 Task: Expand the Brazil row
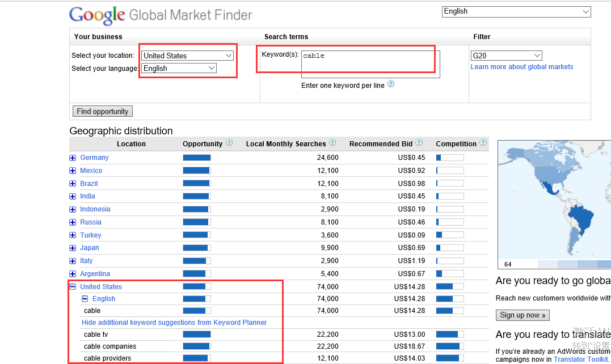pyautogui.click(x=73, y=183)
